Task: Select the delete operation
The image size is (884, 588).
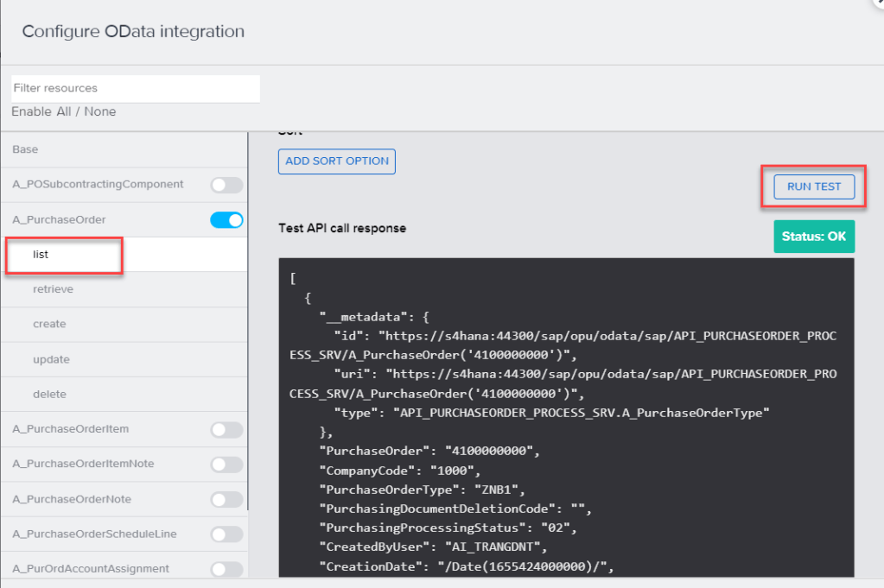Action: (x=49, y=394)
